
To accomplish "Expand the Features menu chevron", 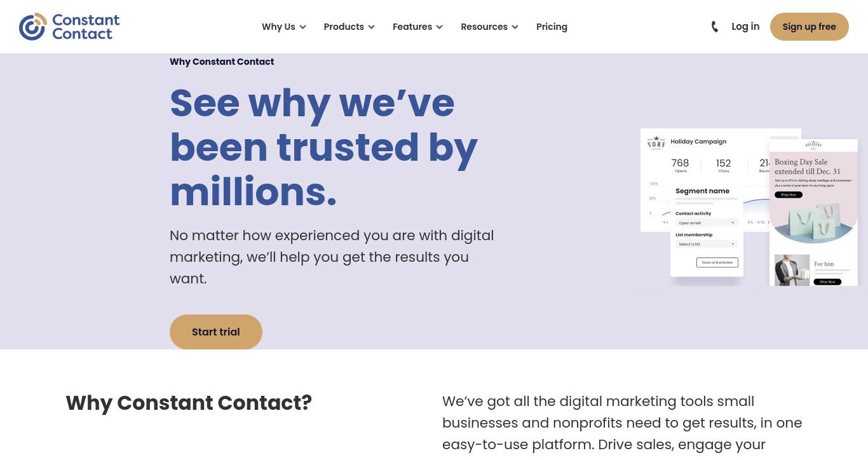I will pyautogui.click(x=439, y=27).
